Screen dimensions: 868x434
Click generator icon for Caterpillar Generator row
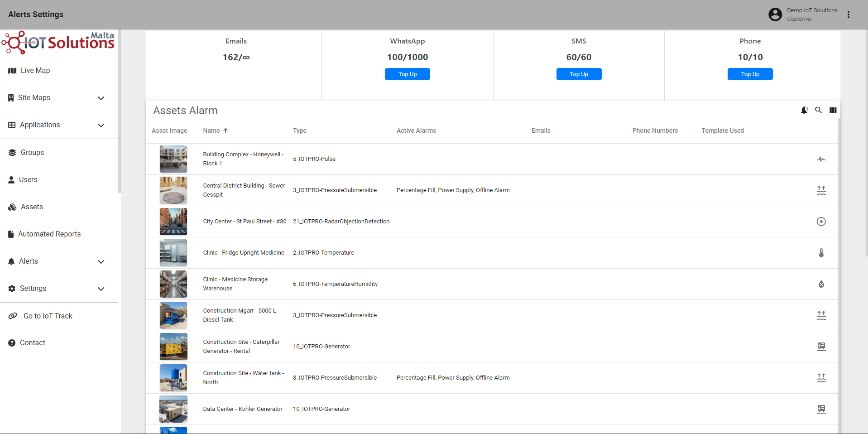pos(821,347)
